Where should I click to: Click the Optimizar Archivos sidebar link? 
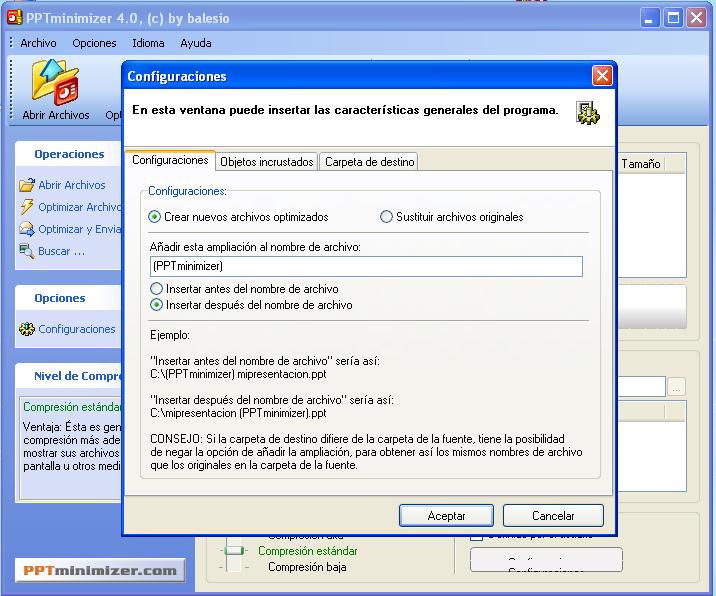(x=80, y=207)
